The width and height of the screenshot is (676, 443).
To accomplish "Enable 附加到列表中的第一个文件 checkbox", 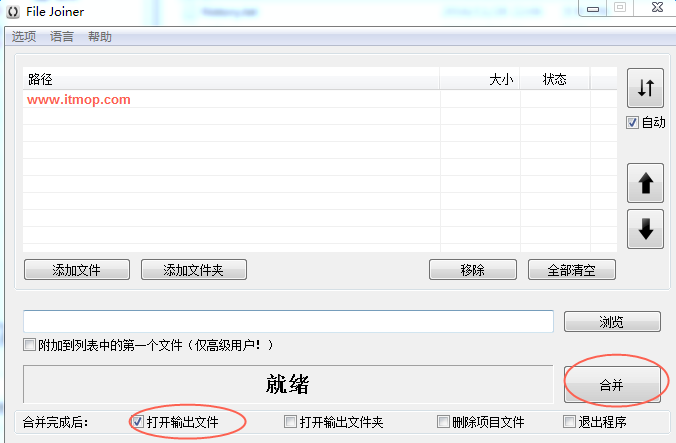I will point(29,345).
